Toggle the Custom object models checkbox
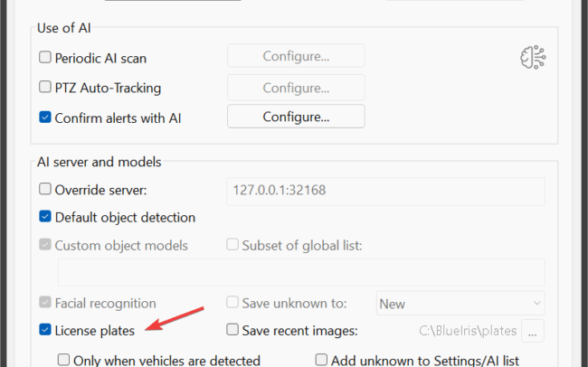 click(x=45, y=245)
